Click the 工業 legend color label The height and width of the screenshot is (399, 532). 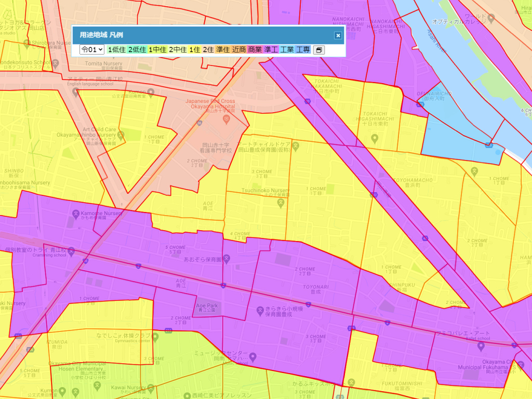pos(287,50)
